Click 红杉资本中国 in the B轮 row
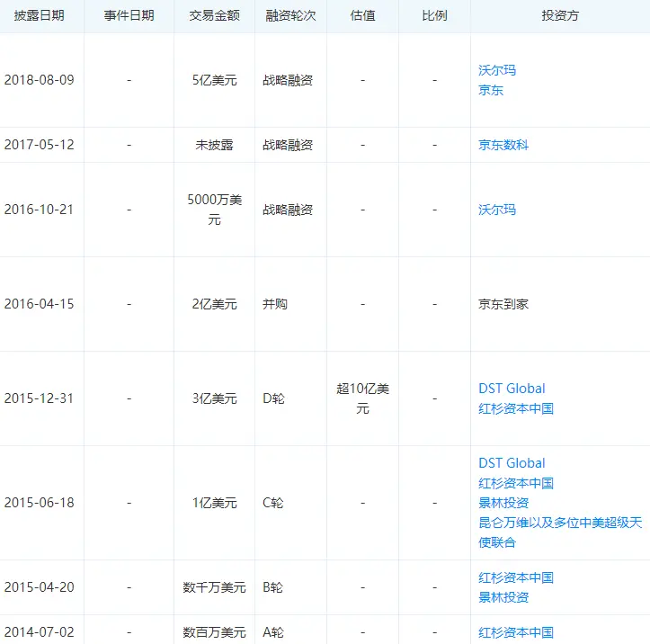Screen dimensions: 650x644 coord(516,577)
